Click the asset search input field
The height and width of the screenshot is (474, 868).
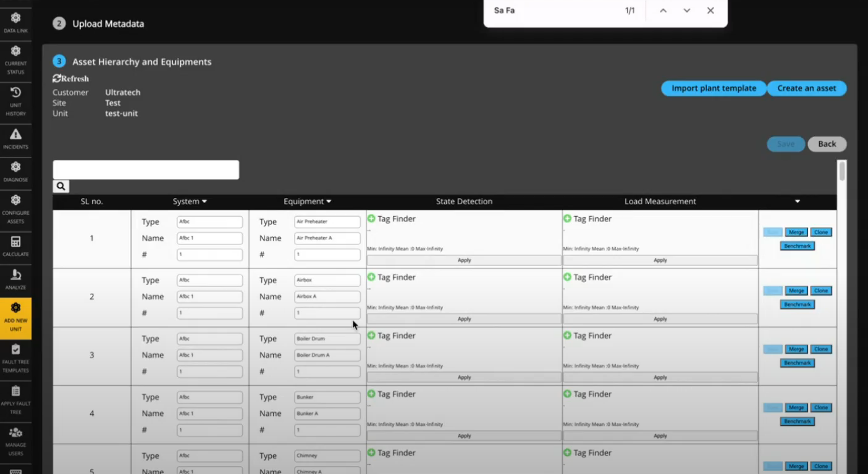pyautogui.click(x=146, y=170)
